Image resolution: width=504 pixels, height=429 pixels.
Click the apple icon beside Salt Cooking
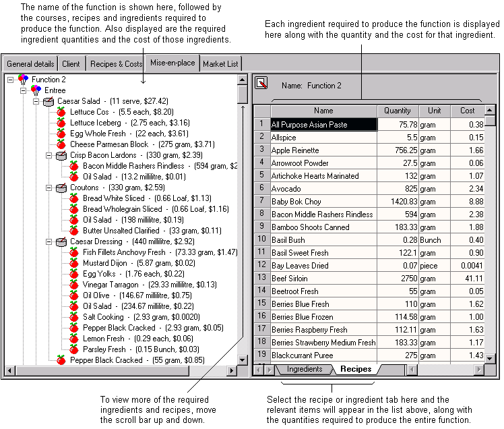coord(74,317)
